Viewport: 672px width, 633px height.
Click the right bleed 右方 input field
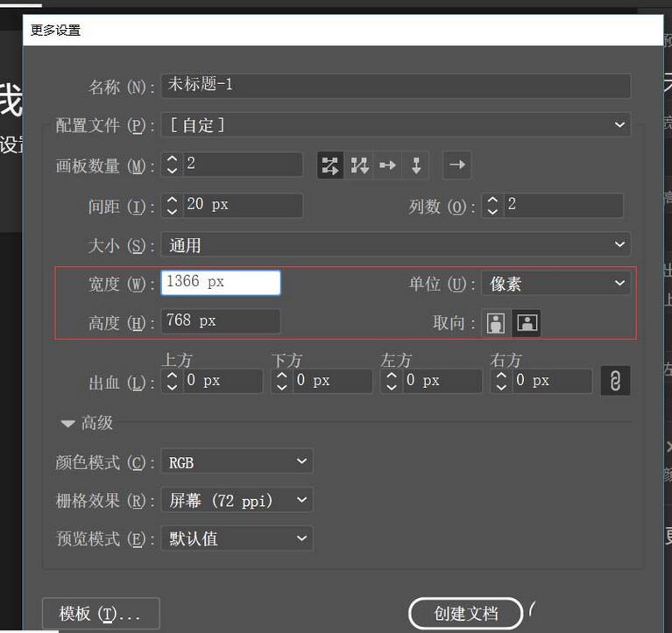pos(553,381)
